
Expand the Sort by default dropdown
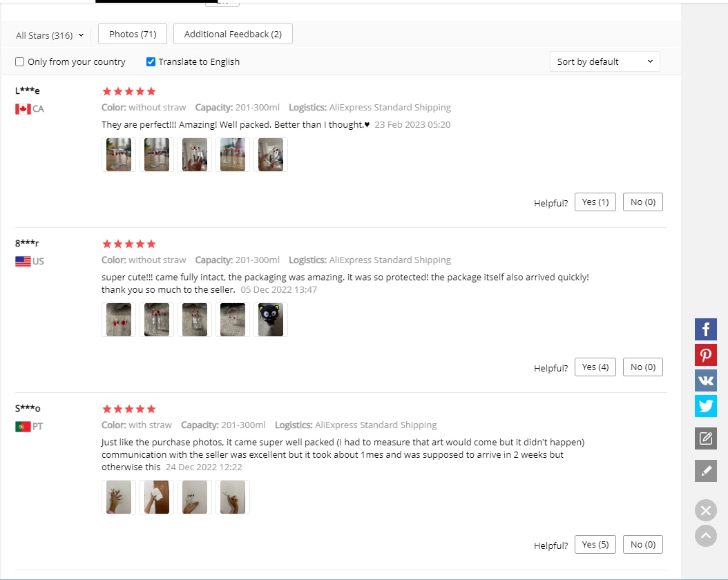coord(605,61)
